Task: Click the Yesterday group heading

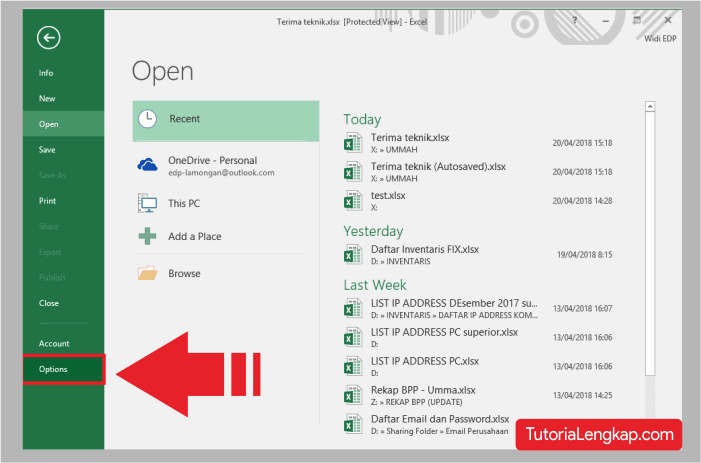Action: click(373, 231)
